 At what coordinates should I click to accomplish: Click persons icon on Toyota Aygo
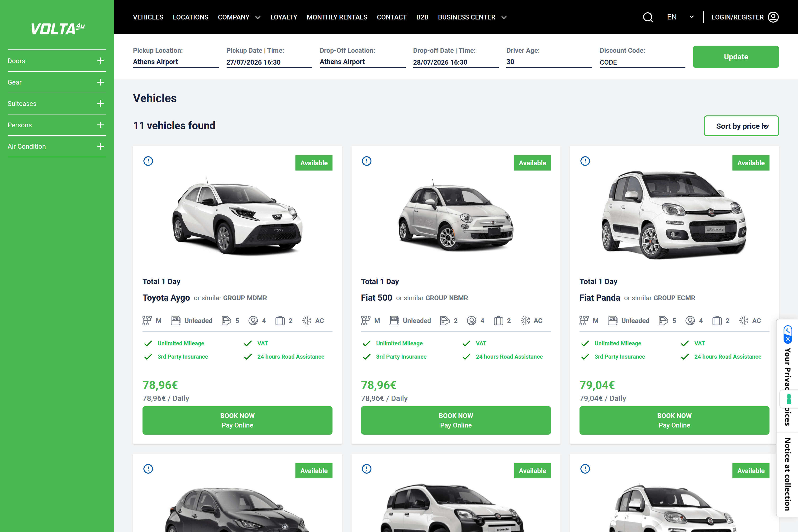click(253, 321)
